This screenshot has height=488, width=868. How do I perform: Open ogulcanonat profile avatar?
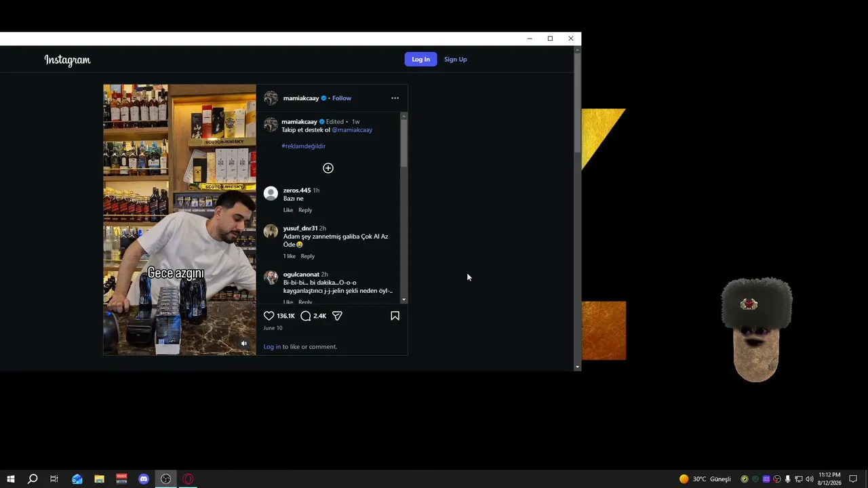271,277
